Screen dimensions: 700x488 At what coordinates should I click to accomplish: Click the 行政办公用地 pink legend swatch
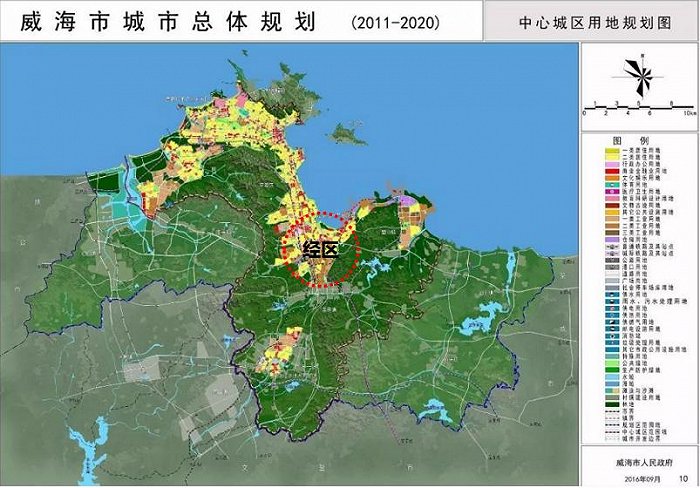tap(612, 164)
